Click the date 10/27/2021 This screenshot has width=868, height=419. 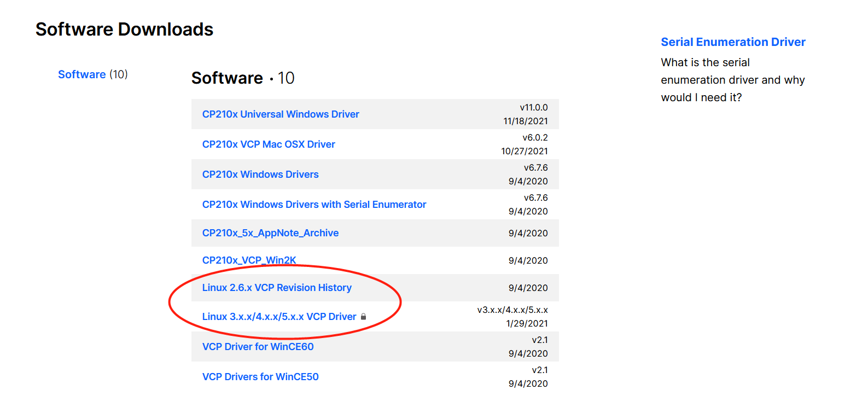click(525, 152)
